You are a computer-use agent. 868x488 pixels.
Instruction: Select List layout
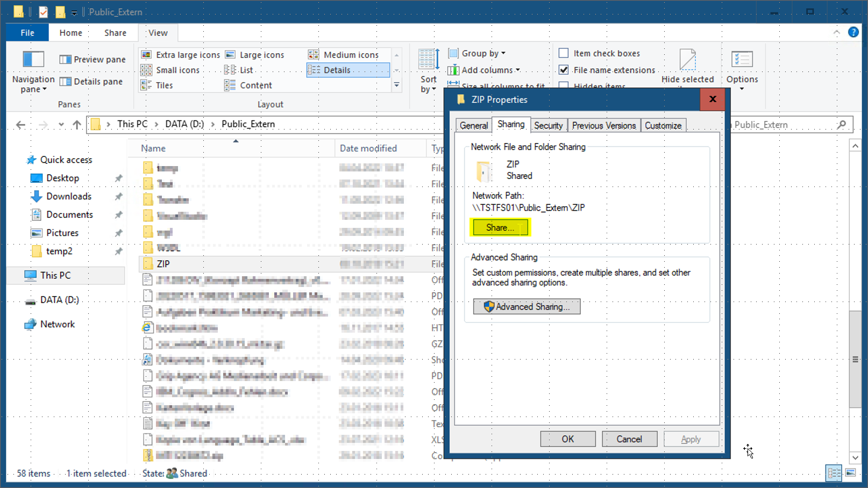click(x=239, y=70)
